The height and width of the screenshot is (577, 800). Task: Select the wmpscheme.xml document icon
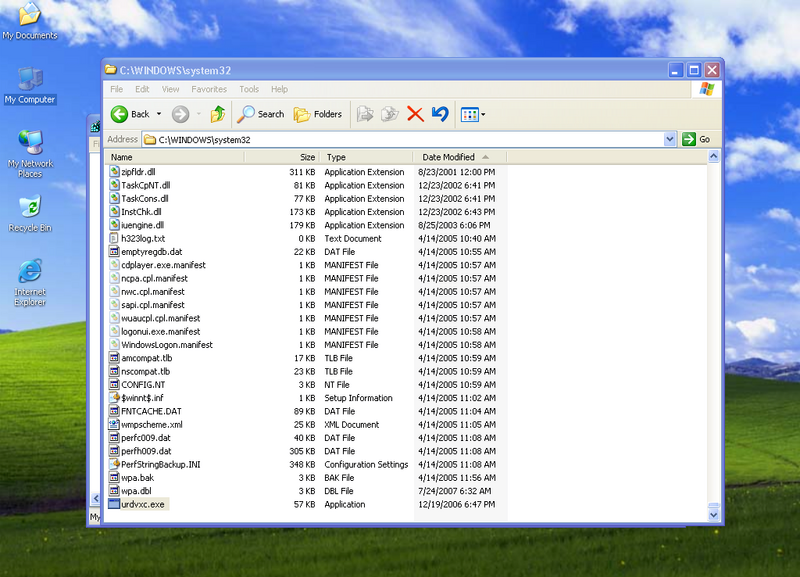pos(114,424)
